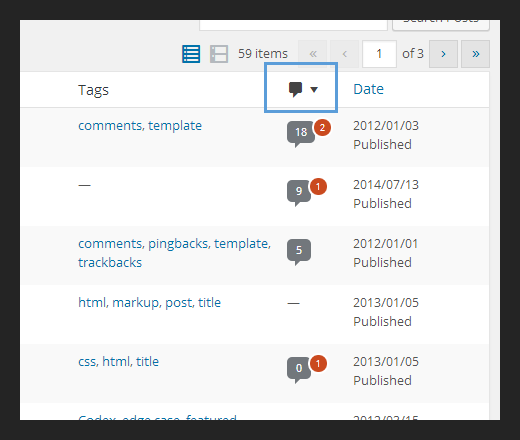Open the pingbacks tag link
The width and height of the screenshot is (520, 440).
178,244
